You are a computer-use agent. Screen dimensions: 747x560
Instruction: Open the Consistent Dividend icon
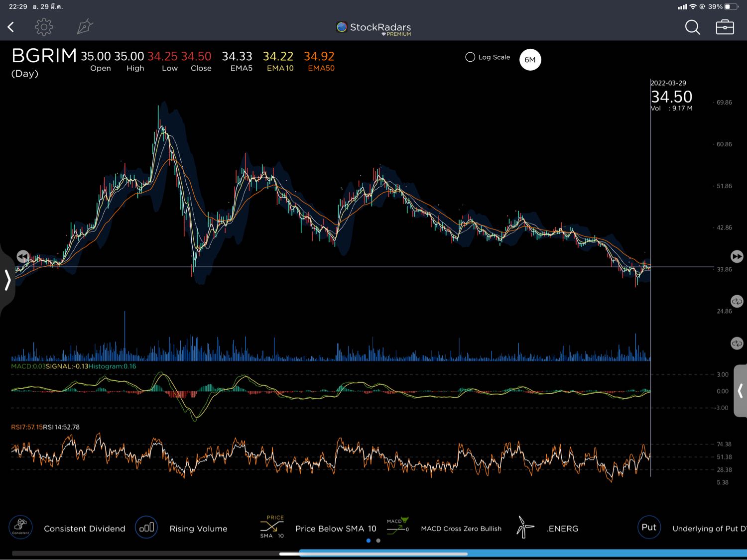(x=21, y=527)
